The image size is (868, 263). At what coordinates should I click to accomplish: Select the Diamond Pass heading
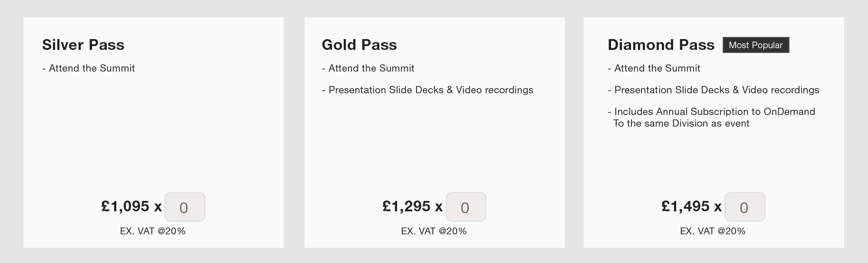[x=661, y=45]
